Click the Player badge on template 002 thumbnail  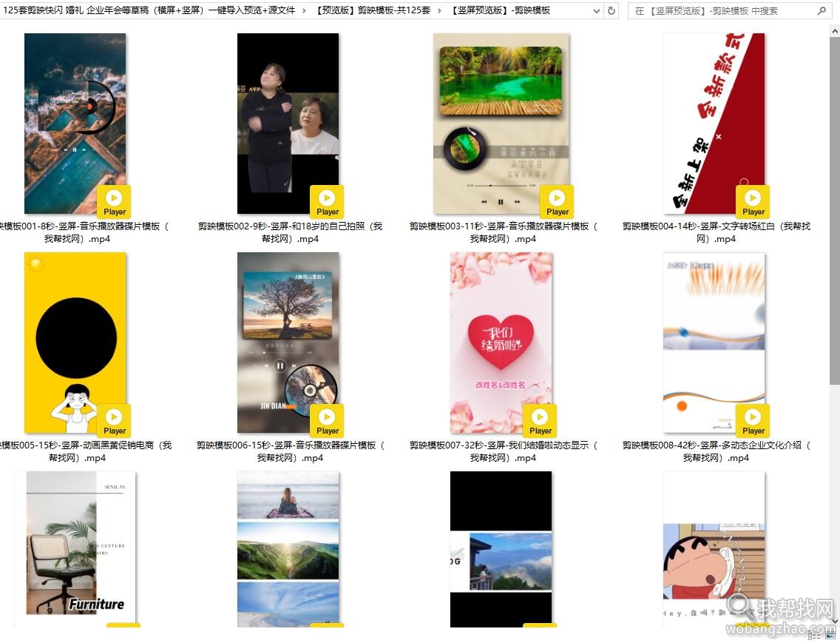[x=327, y=202]
